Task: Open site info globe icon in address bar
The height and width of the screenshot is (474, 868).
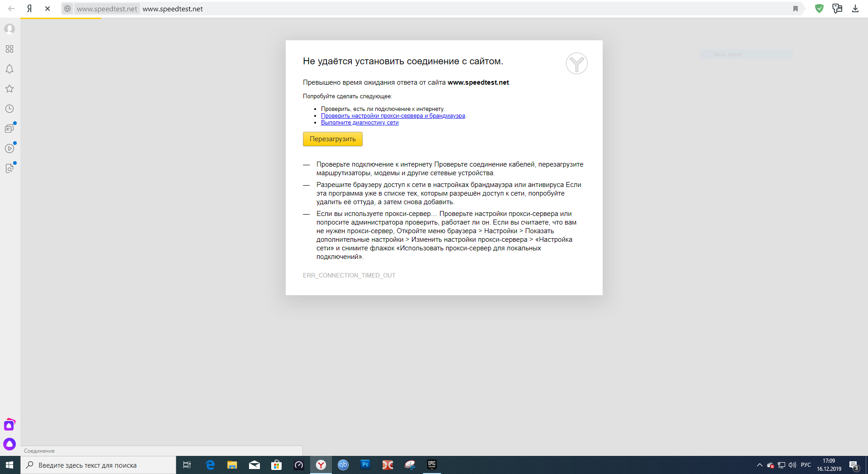Action: [67, 9]
